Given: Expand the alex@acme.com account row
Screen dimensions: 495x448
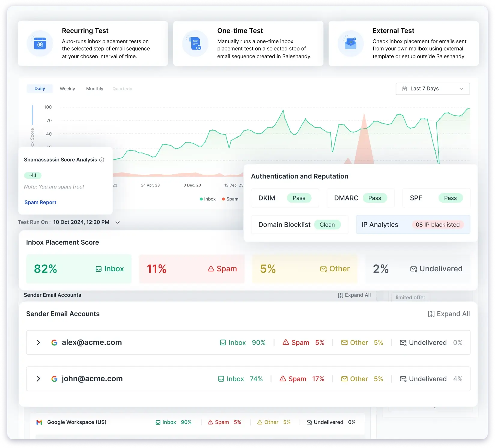Looking at the screenshot, I should (38, 343).
